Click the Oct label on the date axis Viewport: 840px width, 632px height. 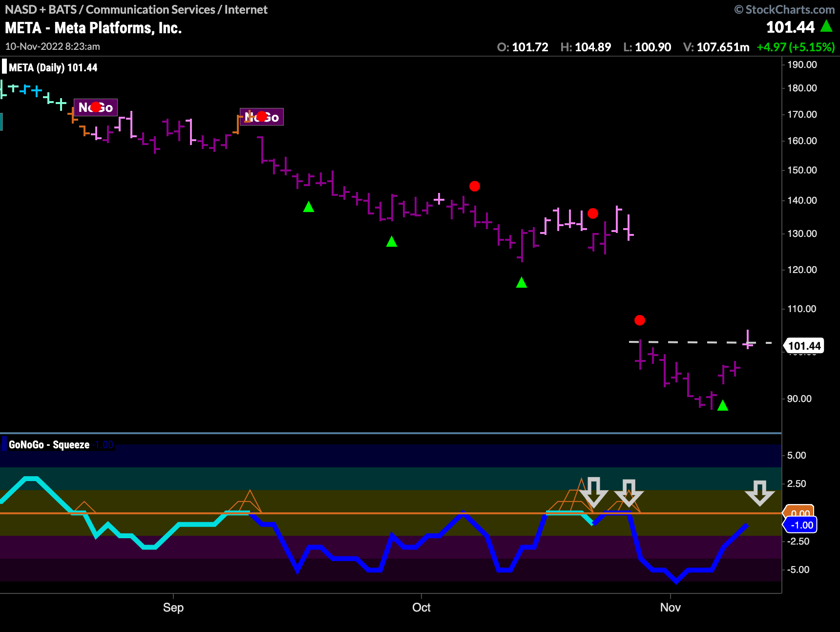pos(421,607)
